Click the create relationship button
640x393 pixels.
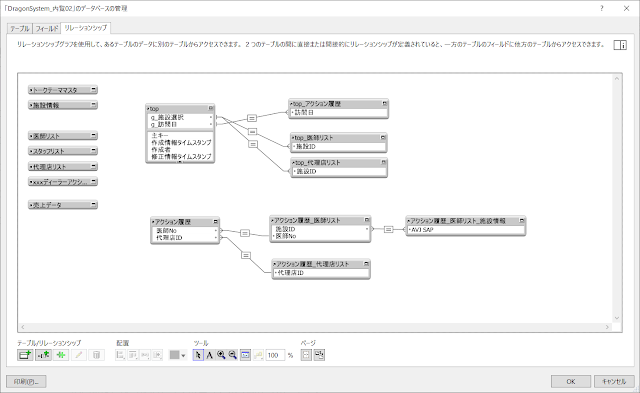tap(43, 355)
